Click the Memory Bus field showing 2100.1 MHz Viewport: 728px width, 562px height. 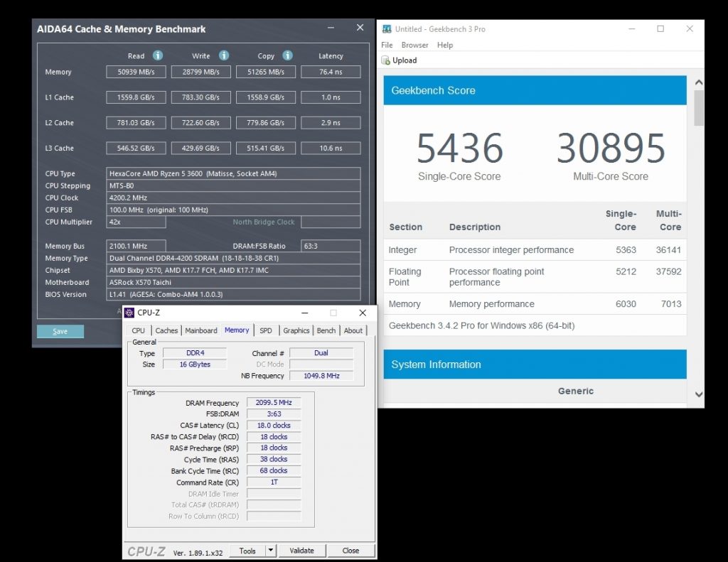pyautogui.click(x=136, y=246)
